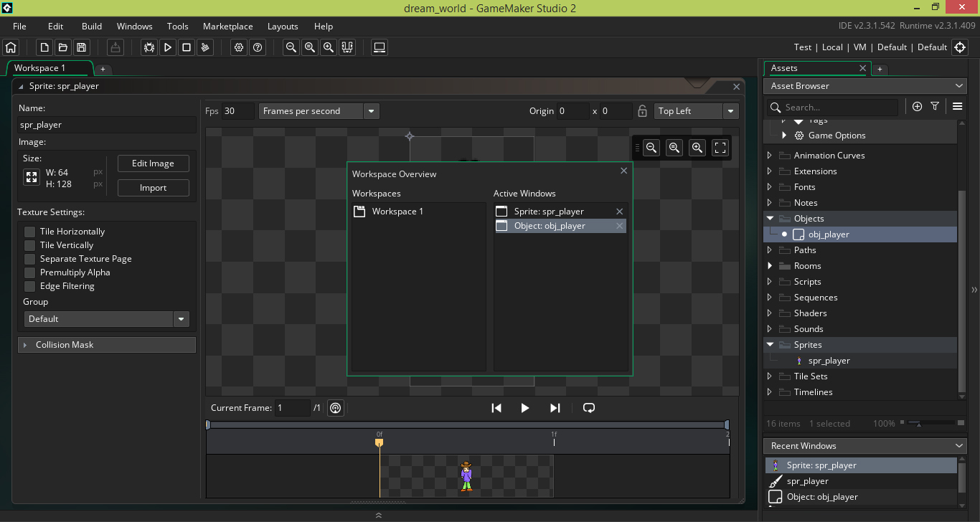
Task: Click the Edit Image button
Action: click(x=153, y=163)
